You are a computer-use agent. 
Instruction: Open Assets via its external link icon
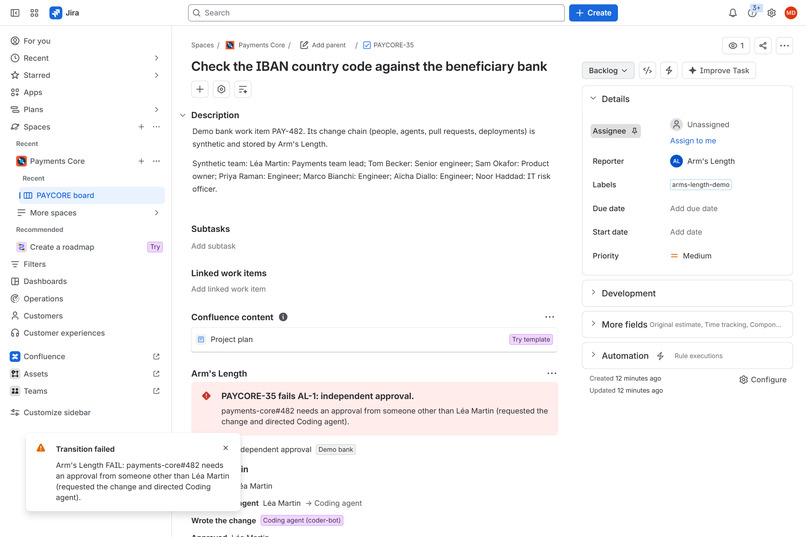click(156, 374)
